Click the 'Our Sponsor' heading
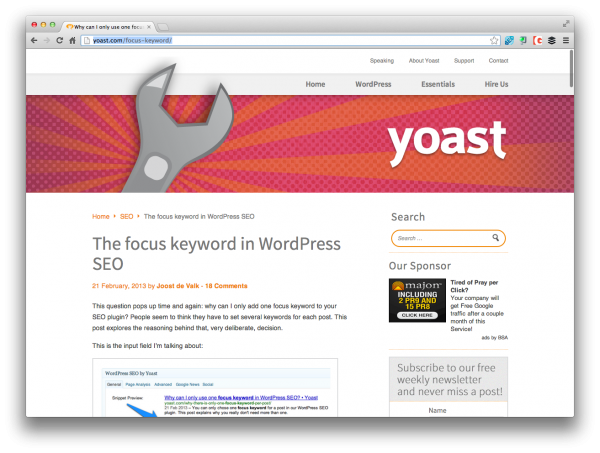This screenshot has width=600, height=453. tap(420, 266)
